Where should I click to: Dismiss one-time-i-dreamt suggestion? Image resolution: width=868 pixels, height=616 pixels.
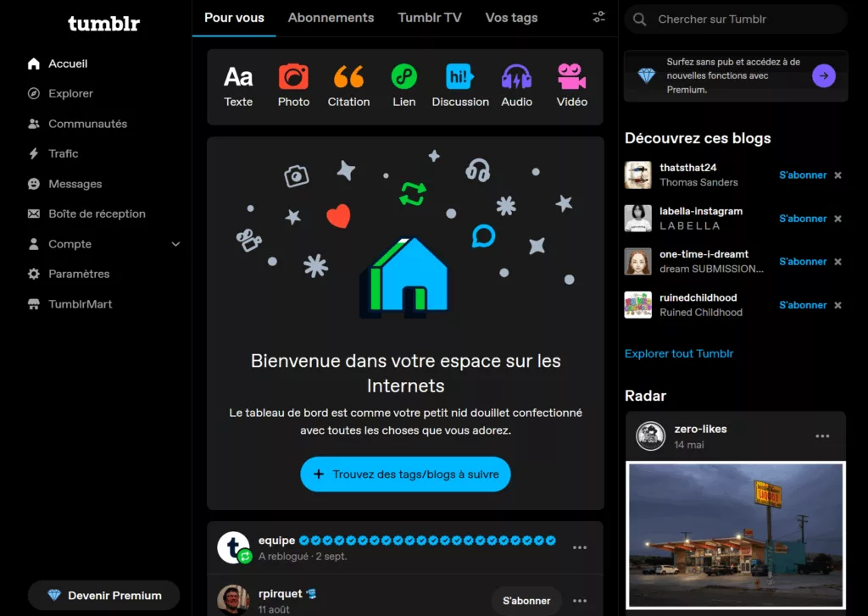click(838, 262)
